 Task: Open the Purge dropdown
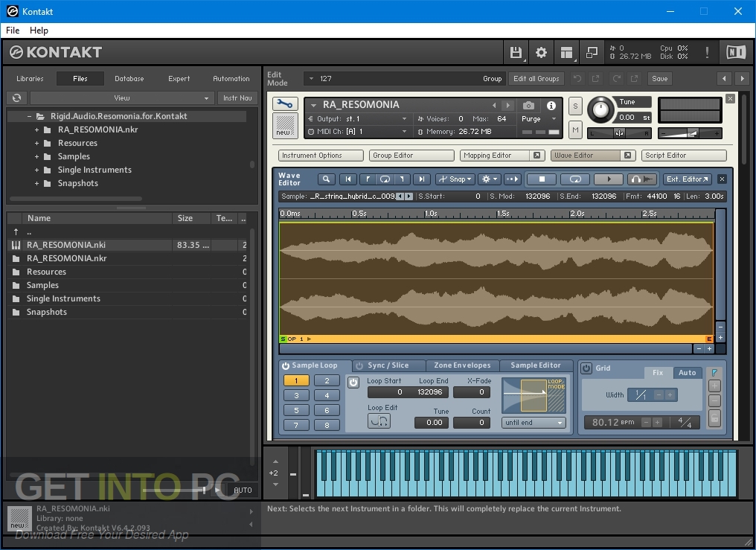point(539,118)
